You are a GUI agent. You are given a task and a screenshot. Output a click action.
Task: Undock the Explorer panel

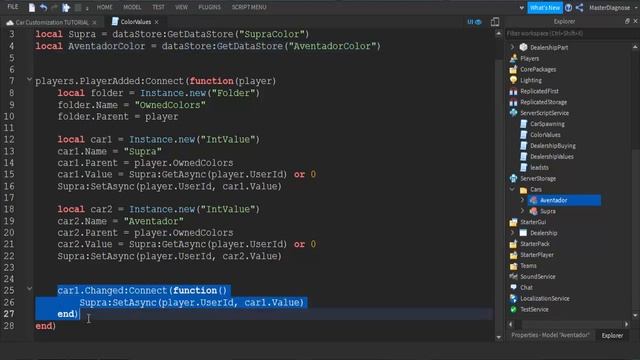pos(627,21)
